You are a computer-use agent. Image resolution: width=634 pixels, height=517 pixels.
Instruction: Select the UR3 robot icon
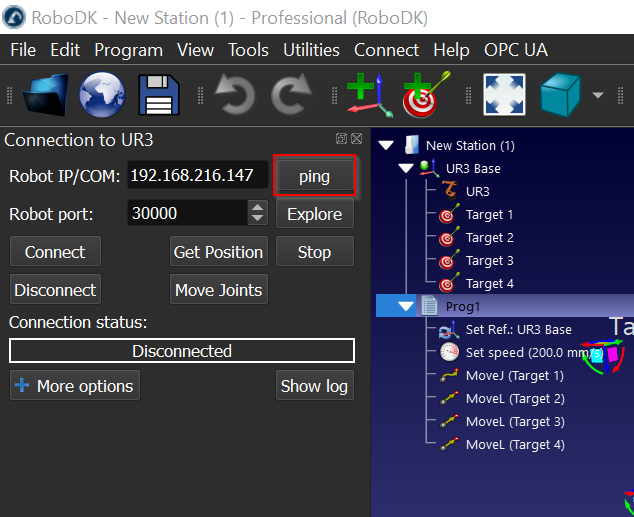coord(450,190)
